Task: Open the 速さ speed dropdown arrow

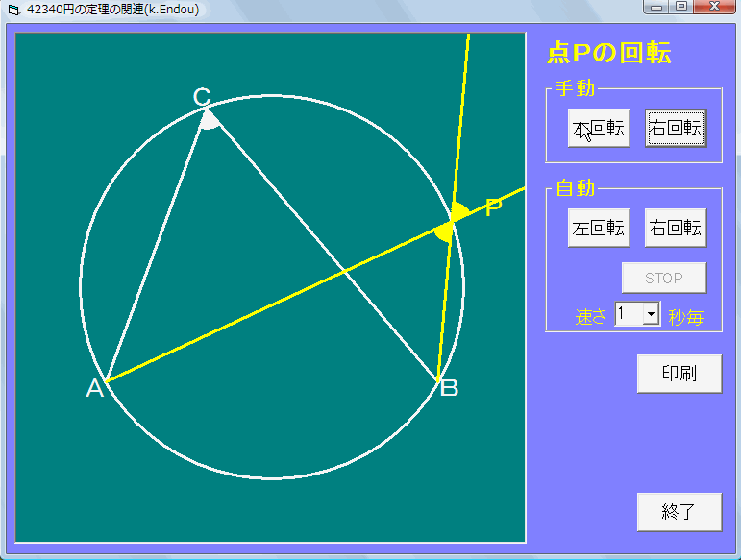Action: pos(652,313)
